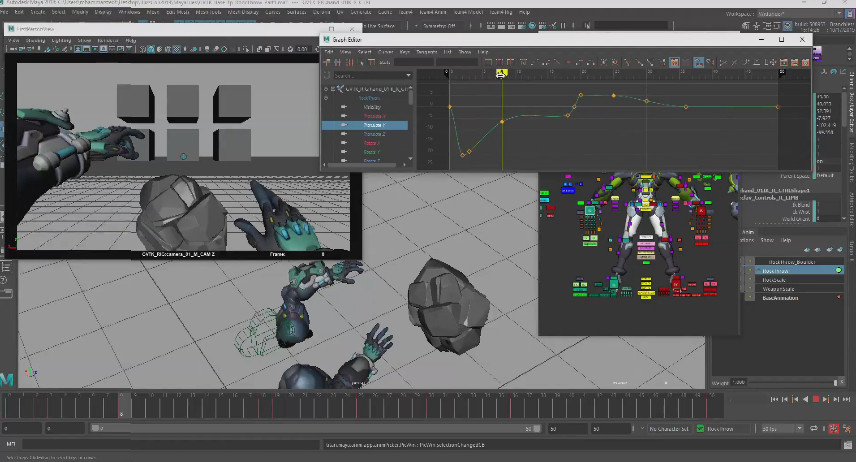Click the time range slider bar
This screenshot has width=856, height=462.
(x=316, y=429)
